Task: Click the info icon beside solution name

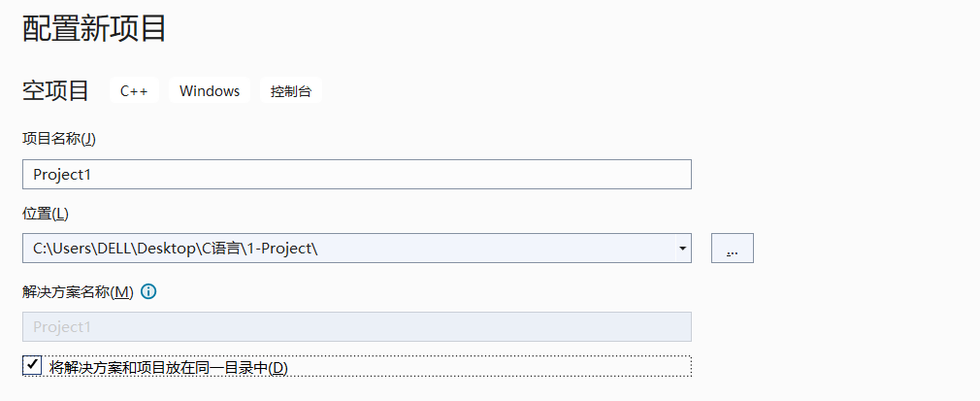Action: coord(148,291)
